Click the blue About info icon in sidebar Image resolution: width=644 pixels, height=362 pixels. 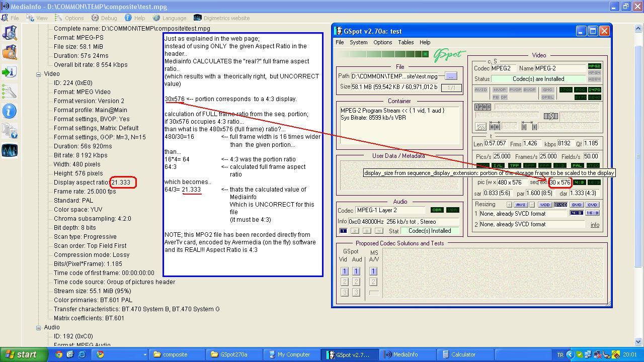(x=10, y=111)
